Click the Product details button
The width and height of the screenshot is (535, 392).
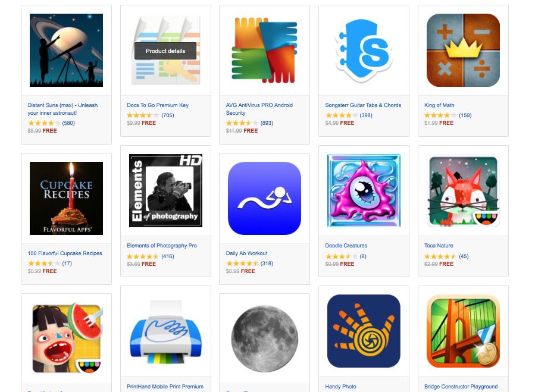point(165,51)
